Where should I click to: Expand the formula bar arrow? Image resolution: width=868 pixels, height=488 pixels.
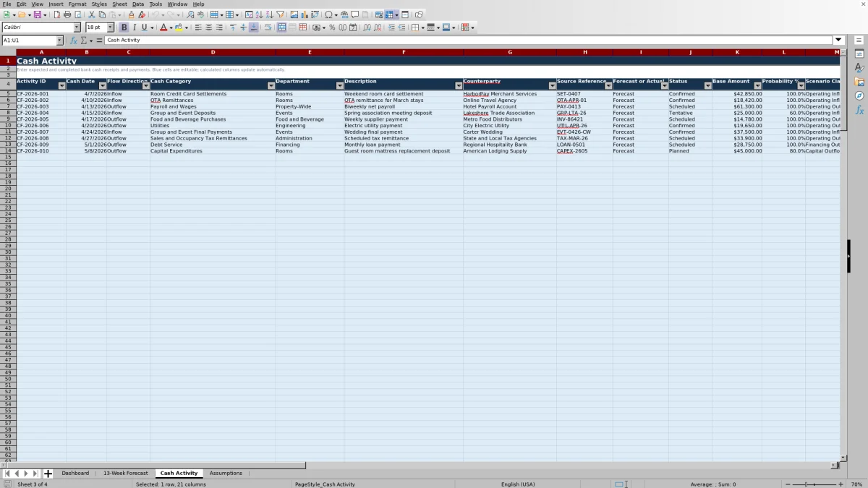839,40
